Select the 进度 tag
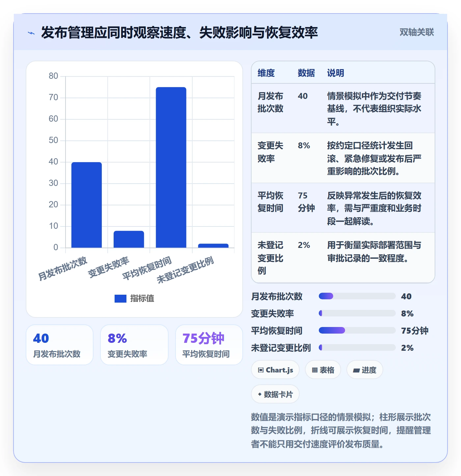461x476 pixels. coord(365,370)
